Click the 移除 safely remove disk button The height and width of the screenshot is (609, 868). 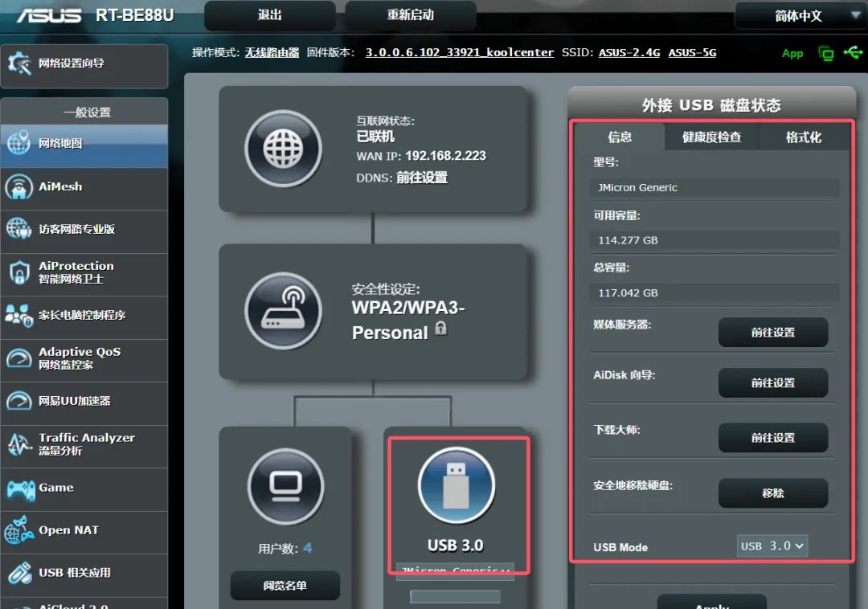pos(773,493)
